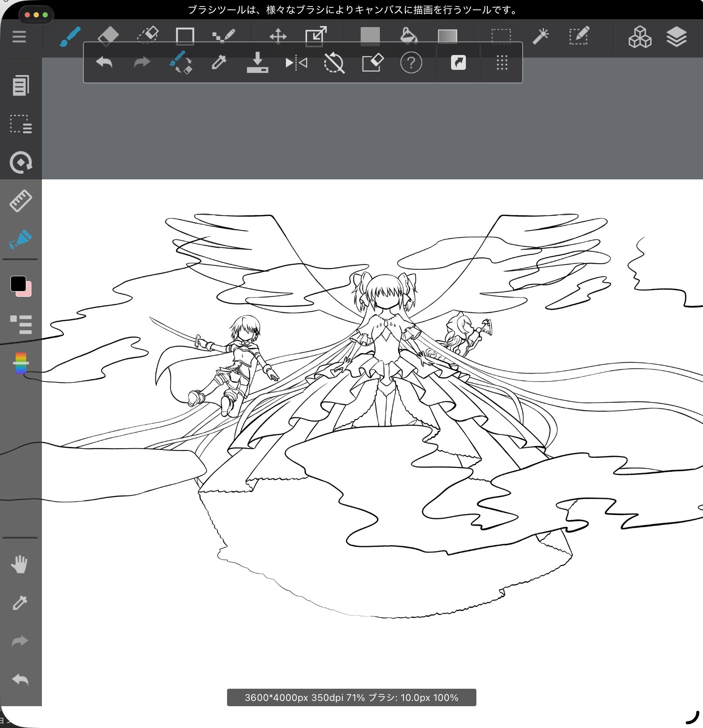The height and width of the screenshot is (728, 703).
Task: Click the question mark help button
Action: tap(411, 63)
